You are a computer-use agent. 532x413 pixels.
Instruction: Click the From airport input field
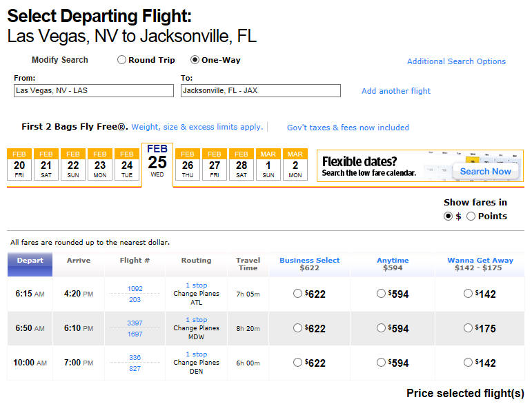(94, 91)
